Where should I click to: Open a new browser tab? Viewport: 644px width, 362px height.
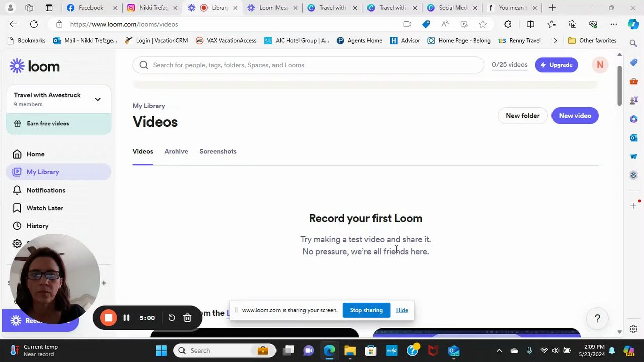tap(552, 8)
